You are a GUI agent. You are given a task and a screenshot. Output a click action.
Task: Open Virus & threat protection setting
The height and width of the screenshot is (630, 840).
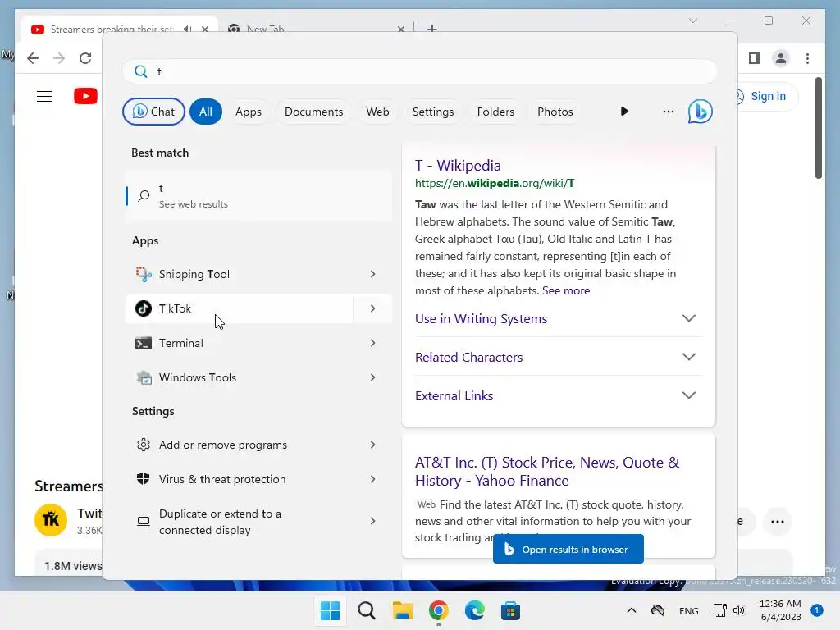[x=239, y=479]
